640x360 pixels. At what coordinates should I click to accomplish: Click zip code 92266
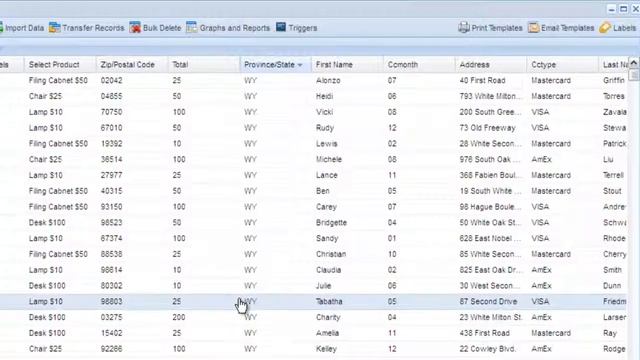point(111,349)
